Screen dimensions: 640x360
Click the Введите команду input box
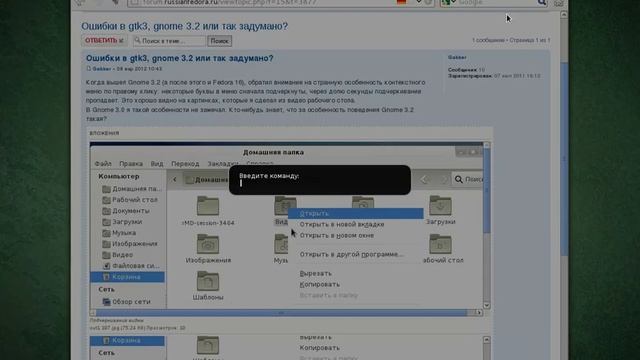[x=320, y=184]
